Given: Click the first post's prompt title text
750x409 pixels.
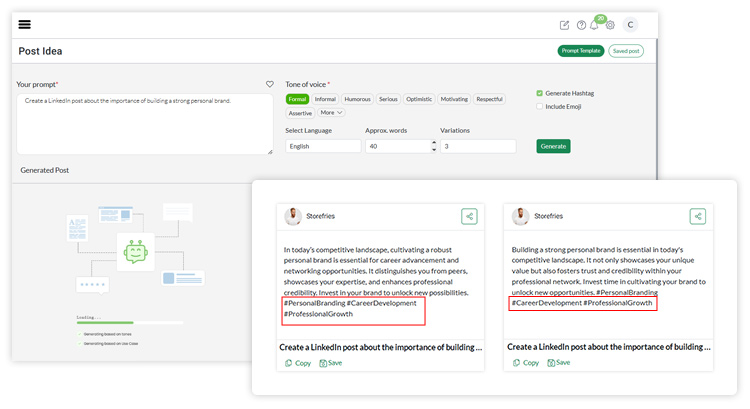Looking at the screenshot, I should 380,347.
